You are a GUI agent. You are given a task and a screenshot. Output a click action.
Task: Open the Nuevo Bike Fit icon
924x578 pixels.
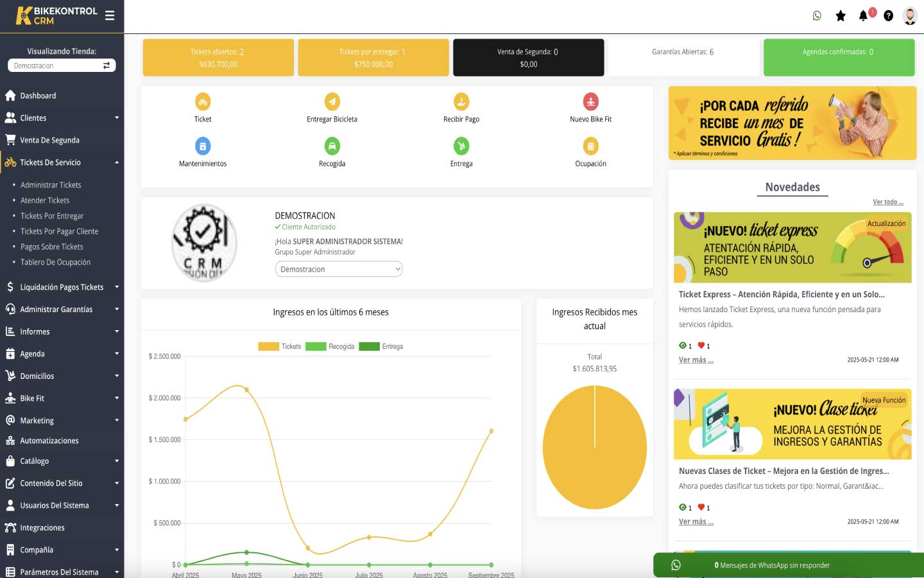click(x=590, y=101)
